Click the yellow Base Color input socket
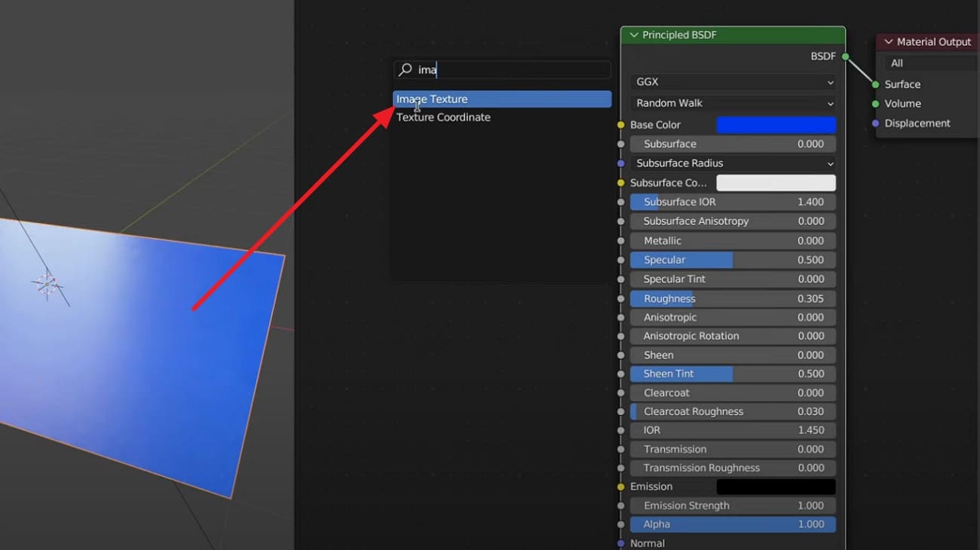980x550 pixels. click(x=621, y=124)
